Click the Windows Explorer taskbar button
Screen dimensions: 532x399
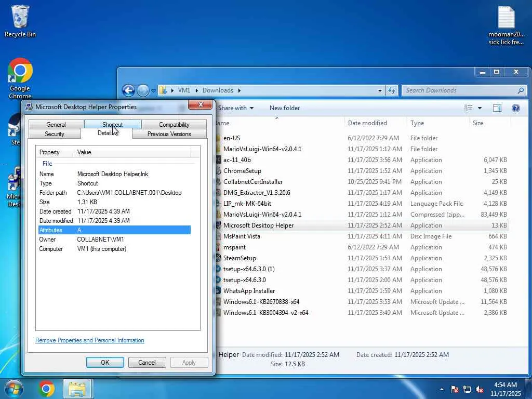[77, 389]
